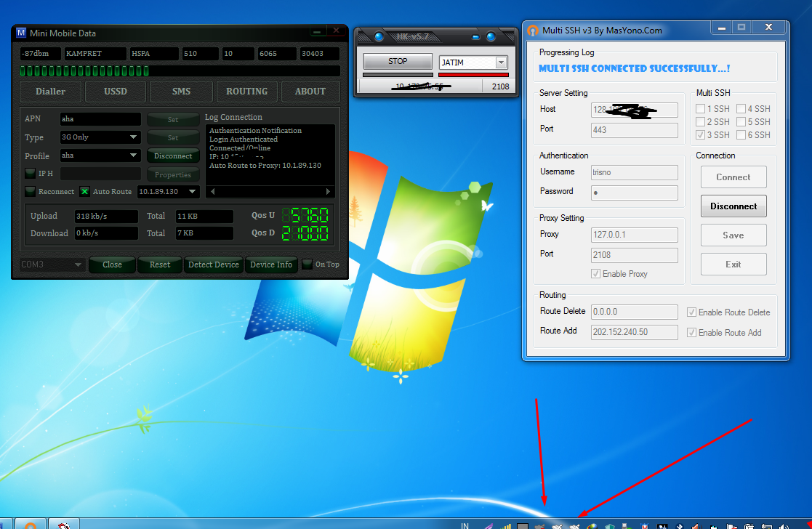
Task: Click the Detect Device button
Action: (x=213, y=264)
